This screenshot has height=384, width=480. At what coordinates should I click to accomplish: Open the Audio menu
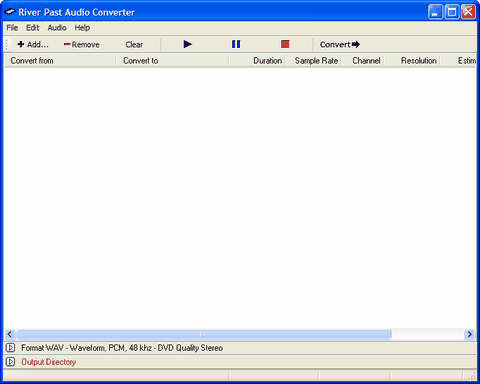pos(57,28)
